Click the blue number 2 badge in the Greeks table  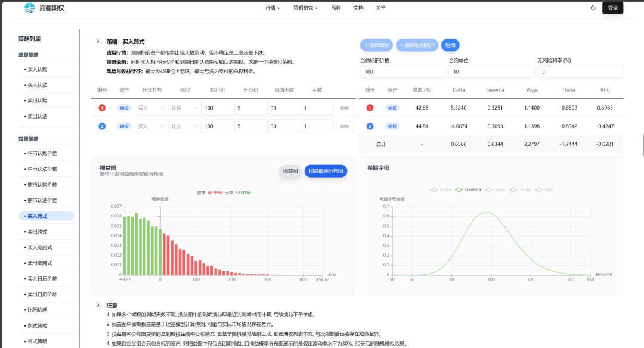coord(370,126)
